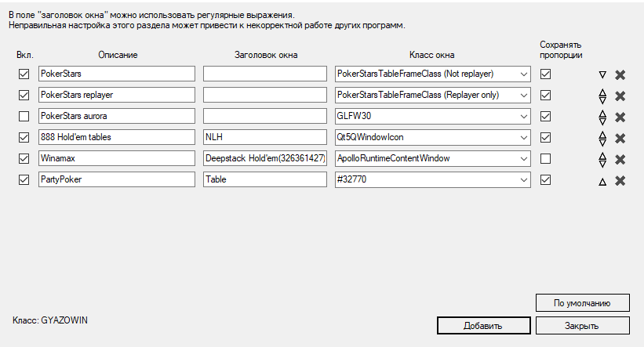Viewport: 644px width, 347px height.
Task: Move PokerStars aurora row down
Action: pyautogui.click(x=602, y=121)
